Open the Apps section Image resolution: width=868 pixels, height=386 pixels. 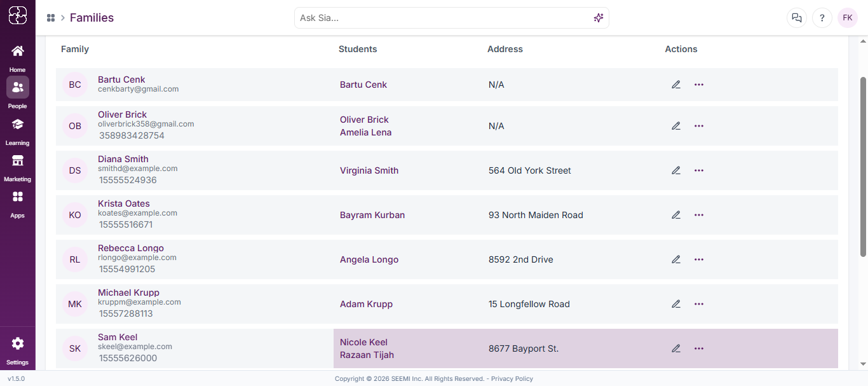(18, 203)
